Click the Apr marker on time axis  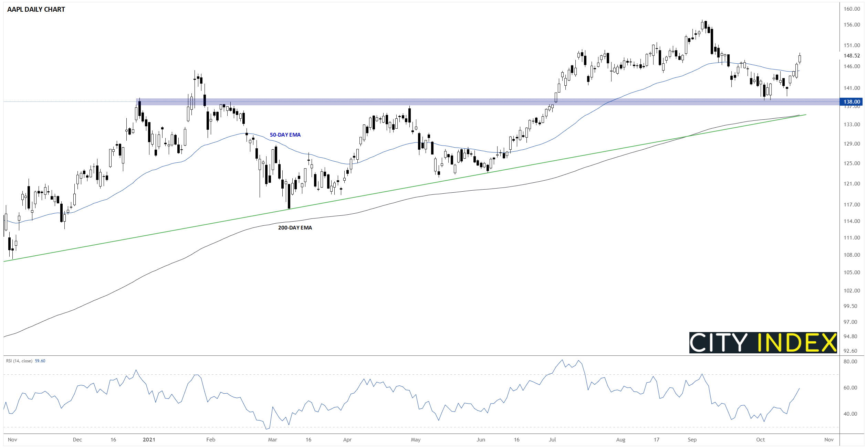point(347,440)
